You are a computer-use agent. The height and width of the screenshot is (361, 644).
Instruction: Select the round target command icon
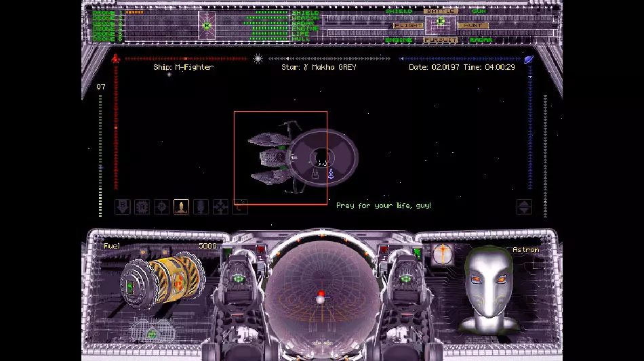(x=161, y=207)
